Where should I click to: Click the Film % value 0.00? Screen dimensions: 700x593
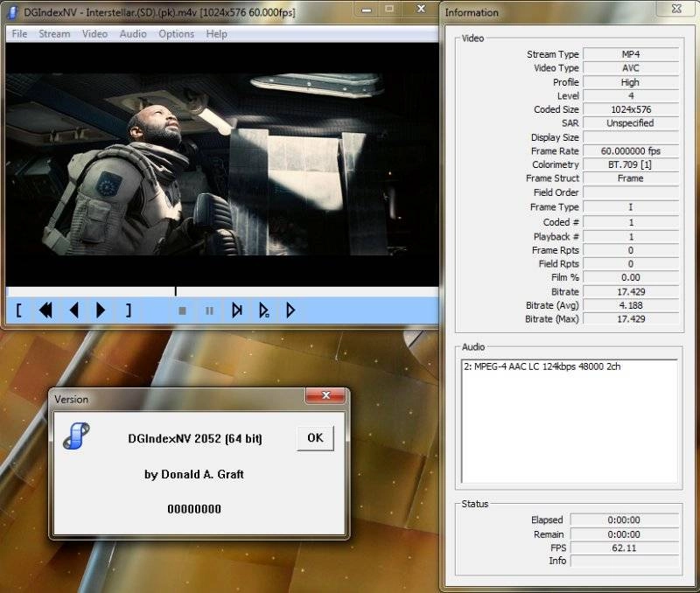[x=630, y=277]
